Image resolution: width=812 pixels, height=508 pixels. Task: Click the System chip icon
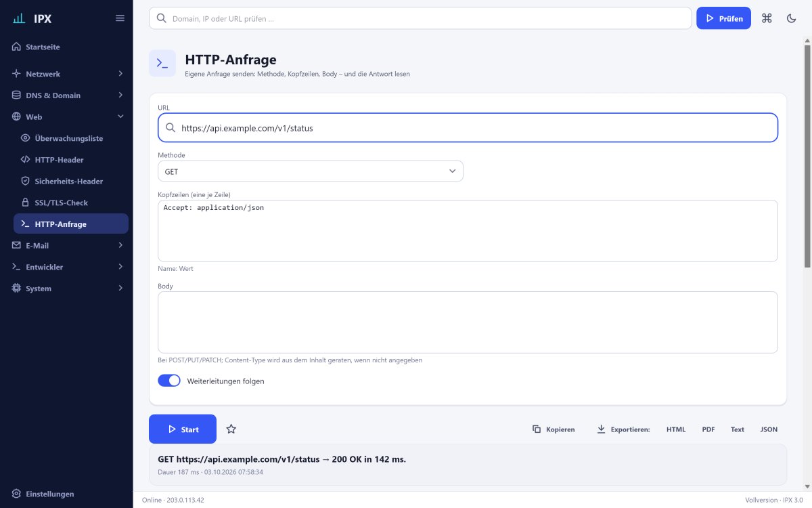pos(17,289)
